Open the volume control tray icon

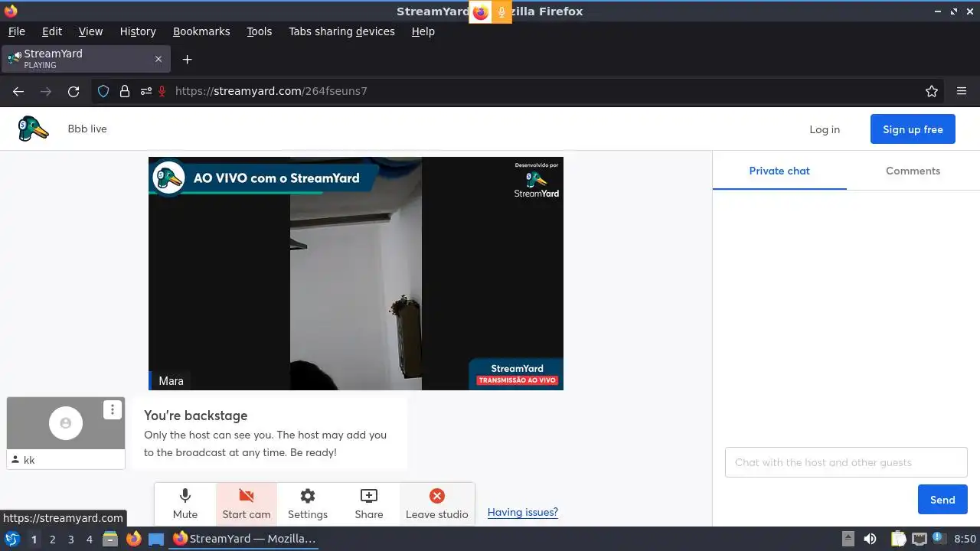point(870,539)
